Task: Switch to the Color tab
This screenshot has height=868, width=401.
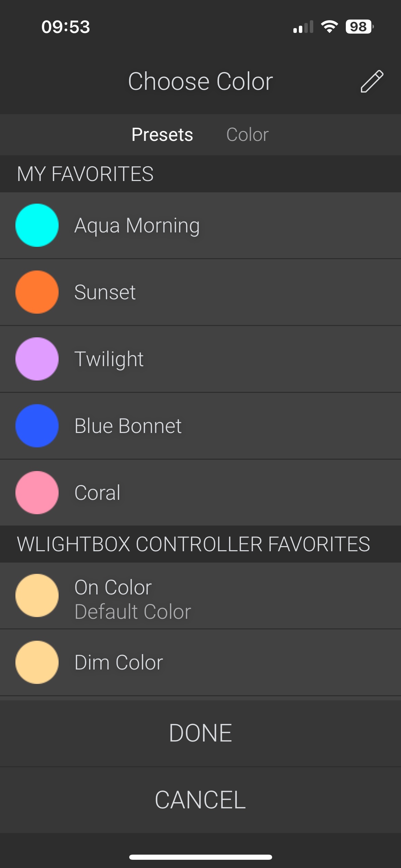Action: click(x=247, y=134)
